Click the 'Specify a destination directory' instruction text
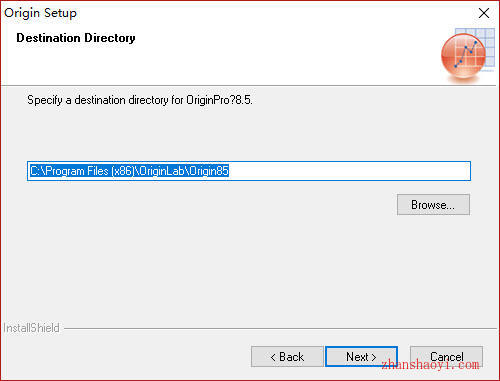 [140, 100]
